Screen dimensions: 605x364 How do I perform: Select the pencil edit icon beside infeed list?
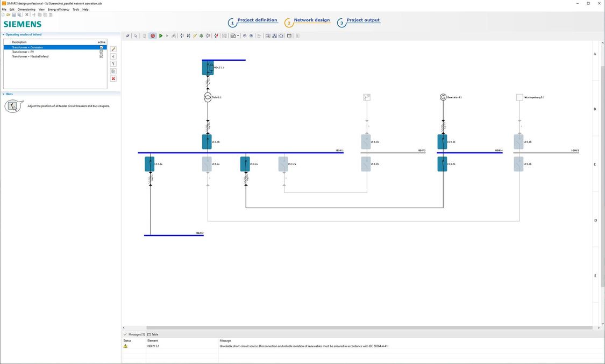(x=113, y=48)
